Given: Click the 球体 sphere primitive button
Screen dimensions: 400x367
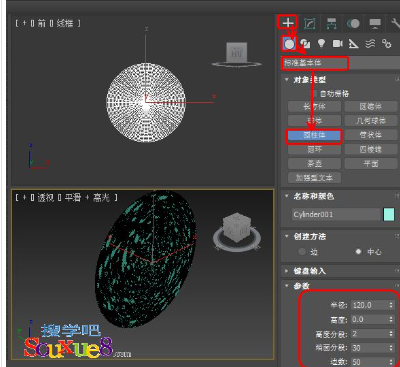Looking at the screenshot, I should (314, 121).
